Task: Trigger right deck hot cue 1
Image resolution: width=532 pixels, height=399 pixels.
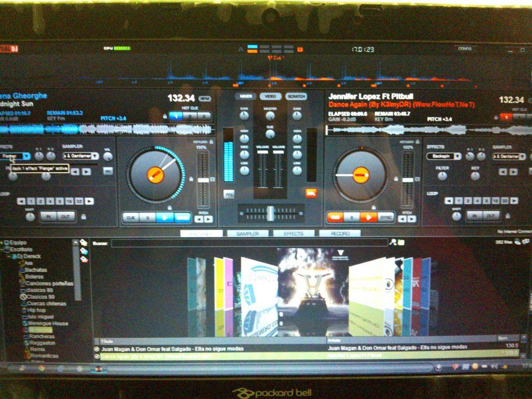Action: click(506, 117)
